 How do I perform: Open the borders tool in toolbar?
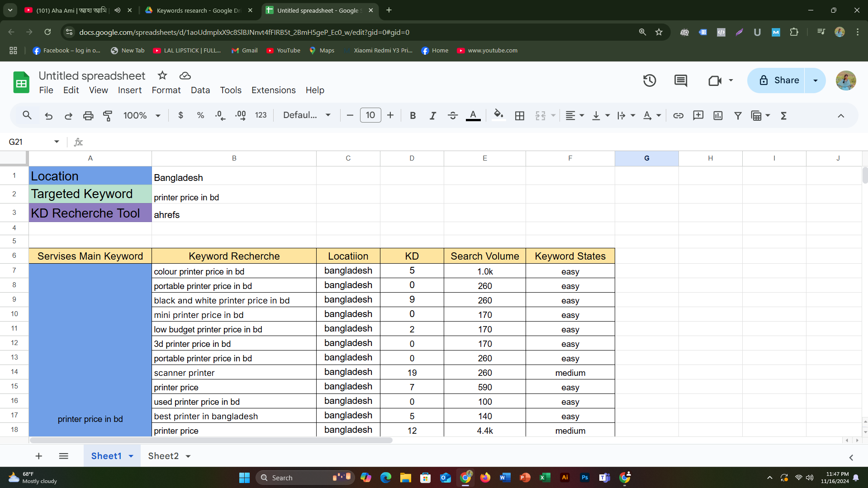click(520, 116)
